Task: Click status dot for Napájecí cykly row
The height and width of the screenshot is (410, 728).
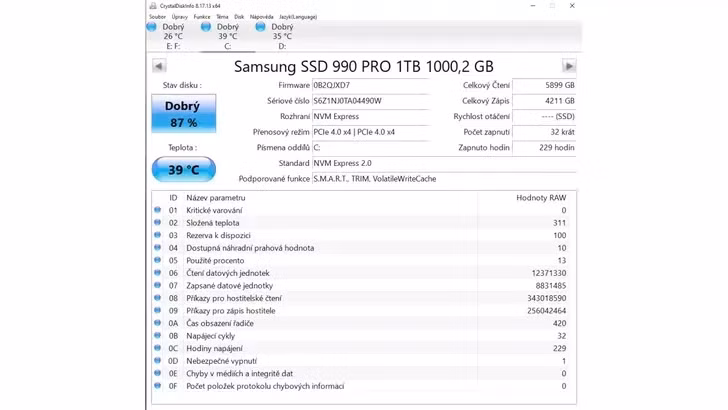Action: tap(158, 335)
